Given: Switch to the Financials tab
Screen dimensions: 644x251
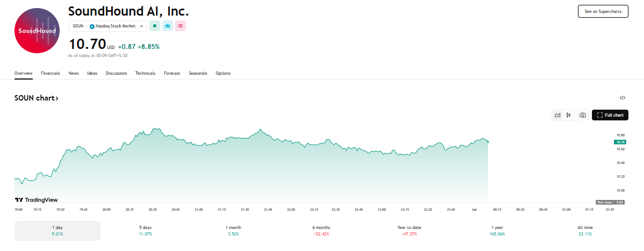Looking at the screenshot, I should (x=50, y=73).
